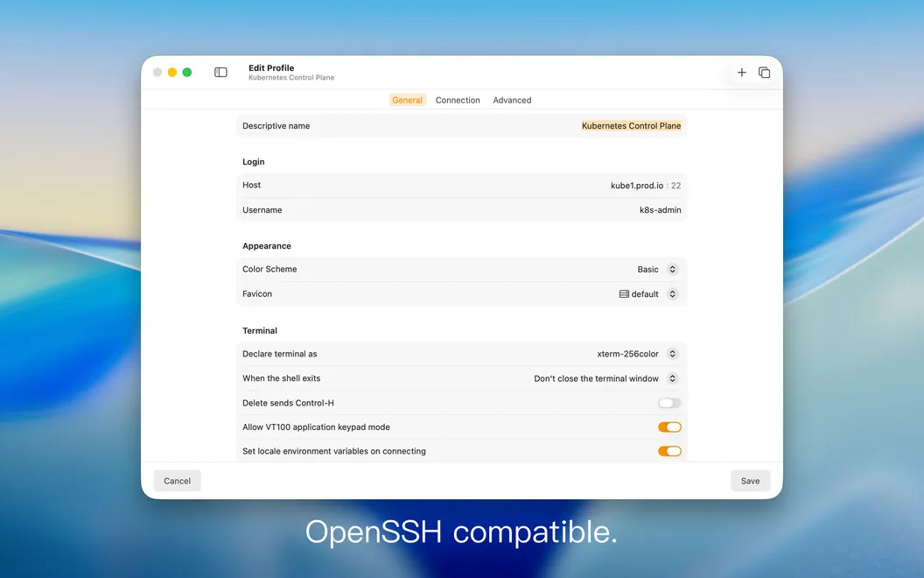Click the Color Scheme label
This screenshot has height=578, width=924.
tap(269, 269)
